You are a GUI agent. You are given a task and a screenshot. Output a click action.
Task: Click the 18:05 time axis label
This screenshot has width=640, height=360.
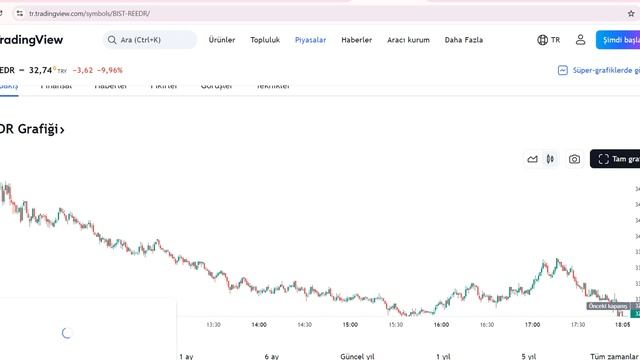point(622,325)
